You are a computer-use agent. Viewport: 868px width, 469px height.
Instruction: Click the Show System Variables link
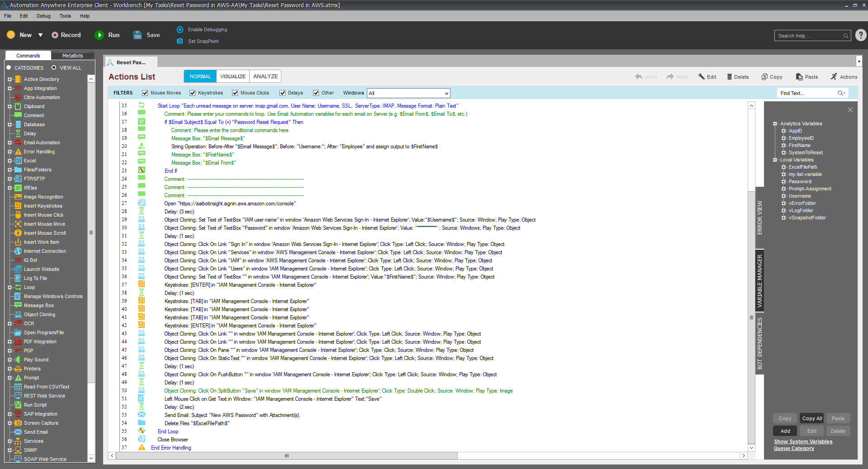point(803,441)
